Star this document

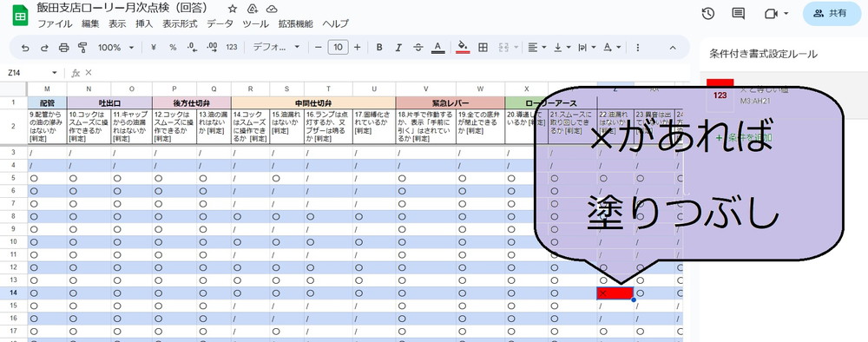tap(233, 9)
